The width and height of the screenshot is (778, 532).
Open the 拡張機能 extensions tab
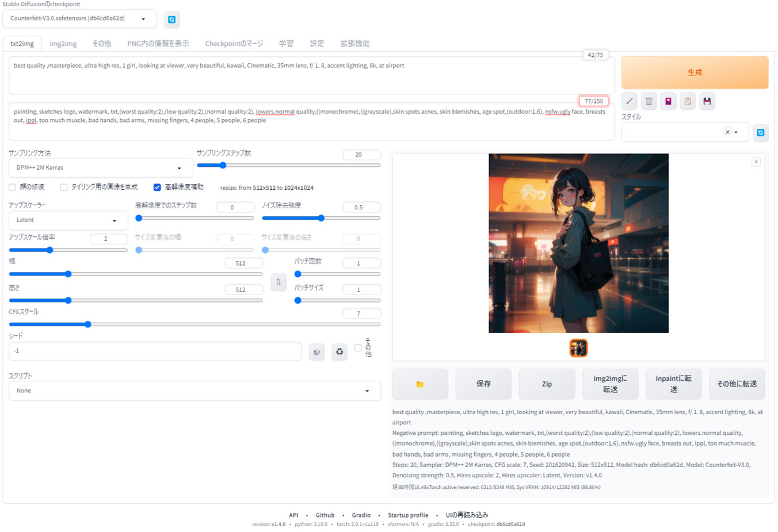pos(354,43)
